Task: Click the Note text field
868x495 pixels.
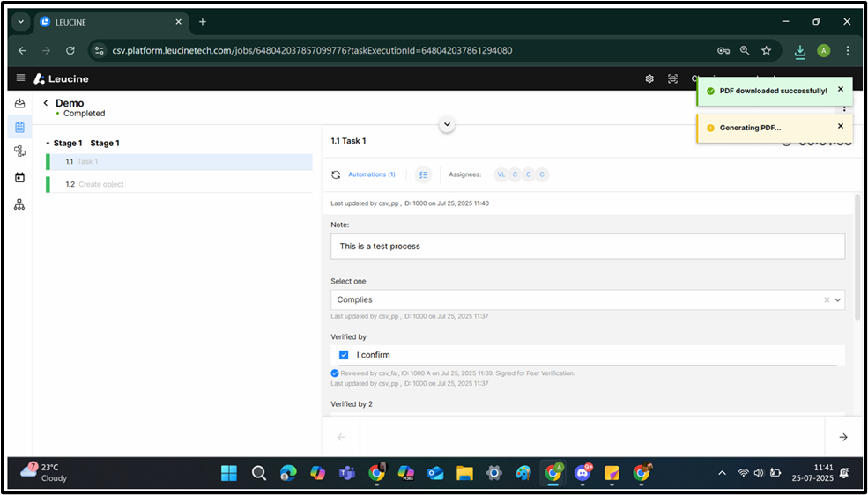Action: (587, 246)
